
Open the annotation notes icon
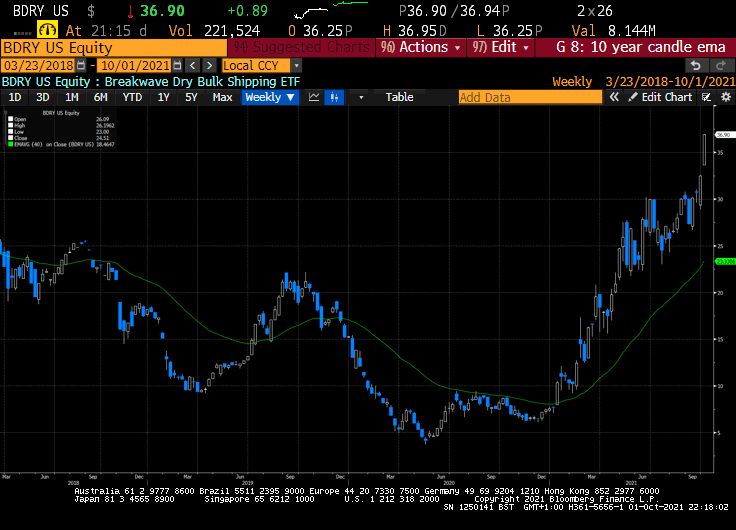pyautogui.click(x=706, y=97)
